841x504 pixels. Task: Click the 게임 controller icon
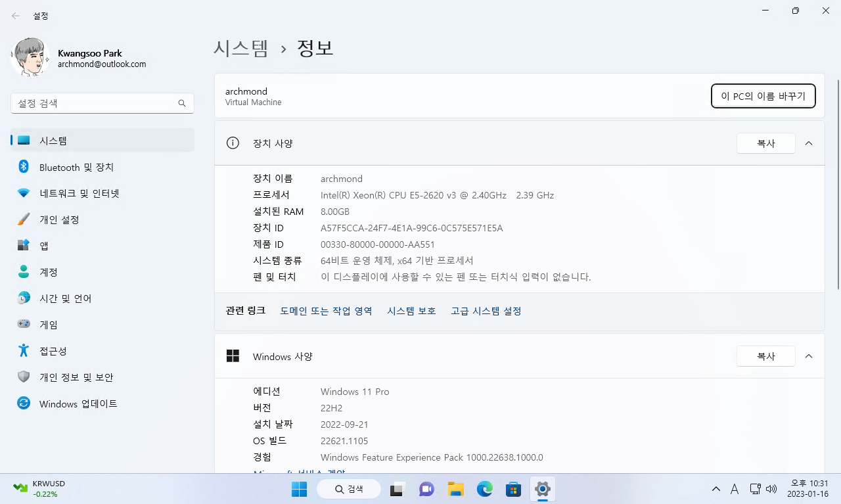click(x=24, y=325)
